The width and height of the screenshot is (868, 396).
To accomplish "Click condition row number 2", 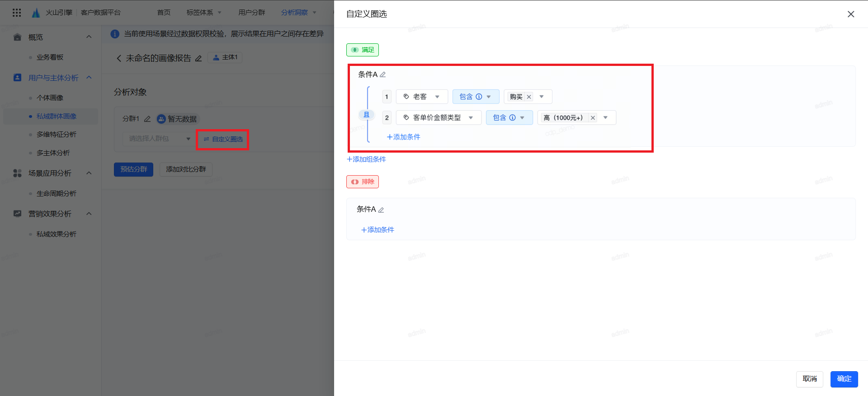I will click(387, 118).
